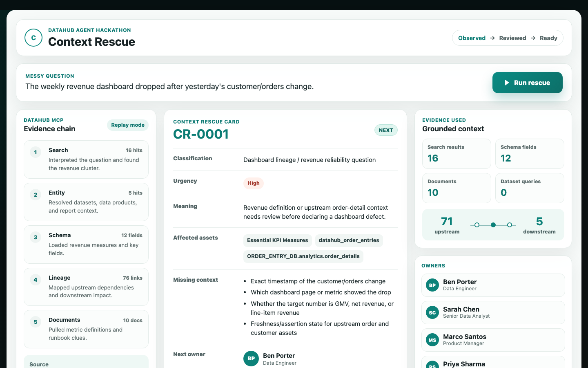
Task: Click Marco Santos's MS avatar
Action: 432,340
